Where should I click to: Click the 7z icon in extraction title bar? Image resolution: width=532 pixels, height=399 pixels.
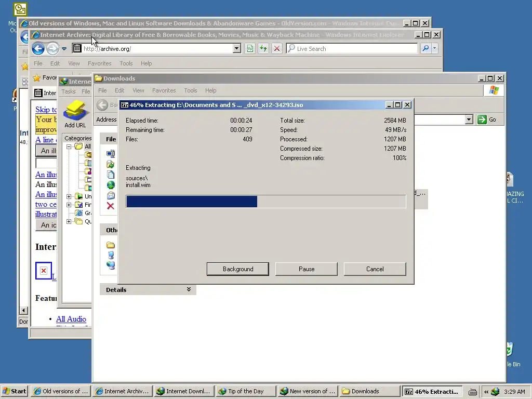click(x=125, y=105)
